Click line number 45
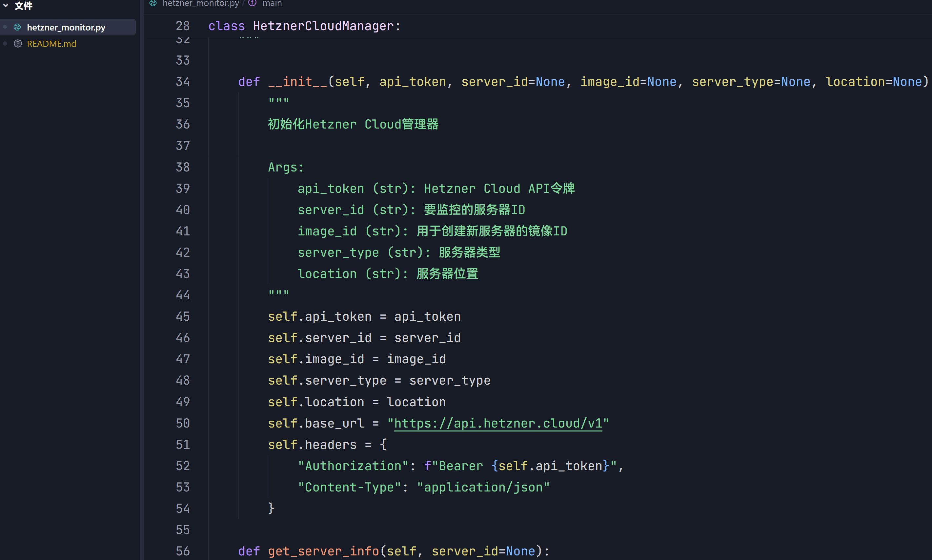Viewport: 932px width, 560px height. pyautogui.click(x=183, y=316)
